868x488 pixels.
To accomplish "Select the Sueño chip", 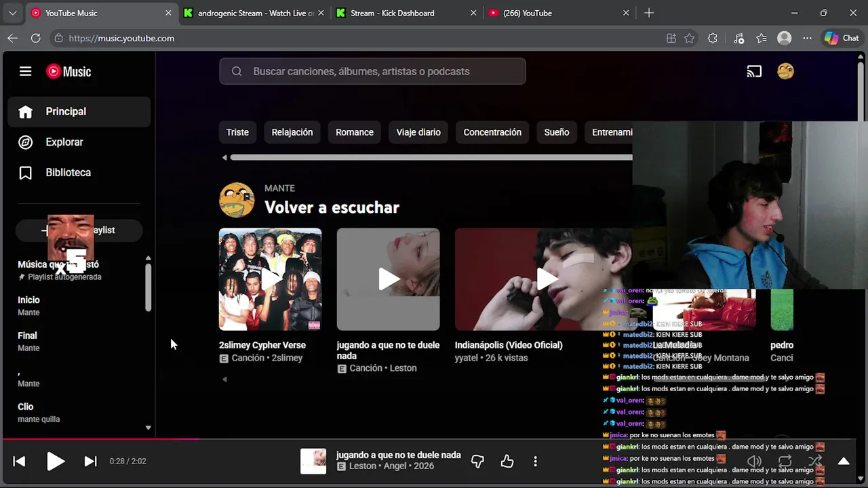I will click(557, 132).
